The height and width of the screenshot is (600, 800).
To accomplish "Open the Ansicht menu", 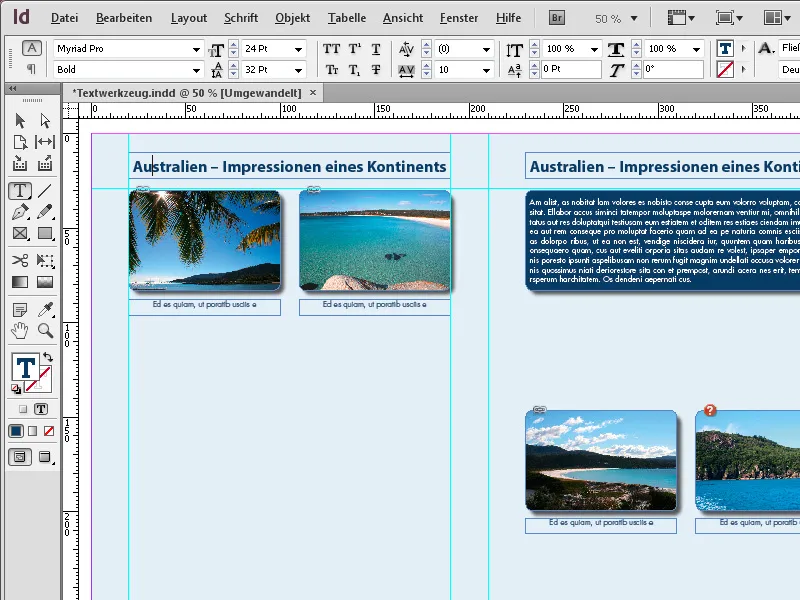I will 403,18.
